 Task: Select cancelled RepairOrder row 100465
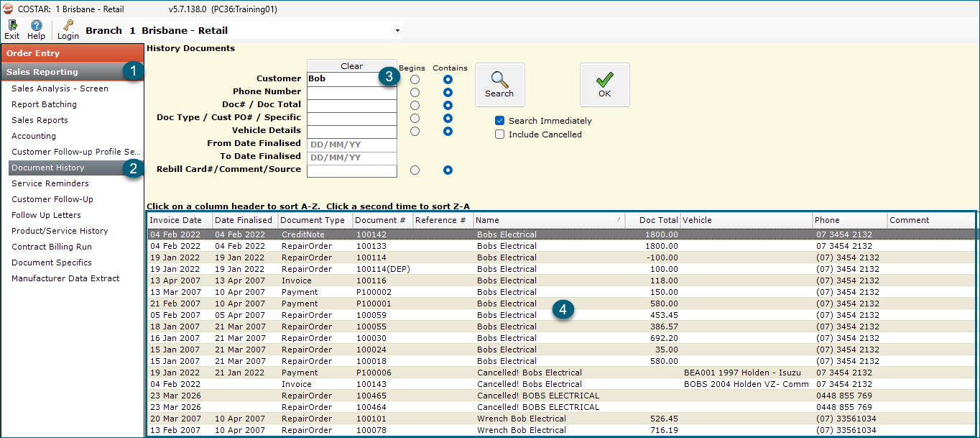[562, 396]
